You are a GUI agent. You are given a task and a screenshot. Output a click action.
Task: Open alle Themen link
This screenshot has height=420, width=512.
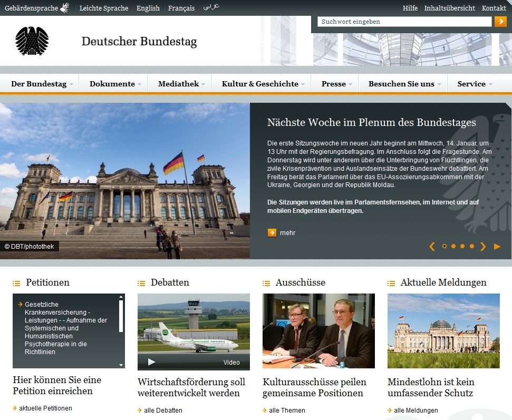287,410
